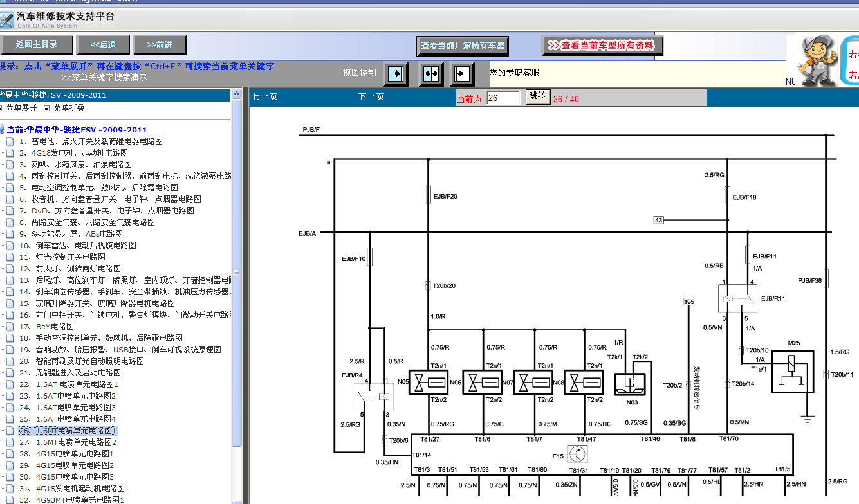Image resolution: width=859 pixels, height=504 pixels.
Task: Go back with <<后退 button
Action: coord(103,44)
